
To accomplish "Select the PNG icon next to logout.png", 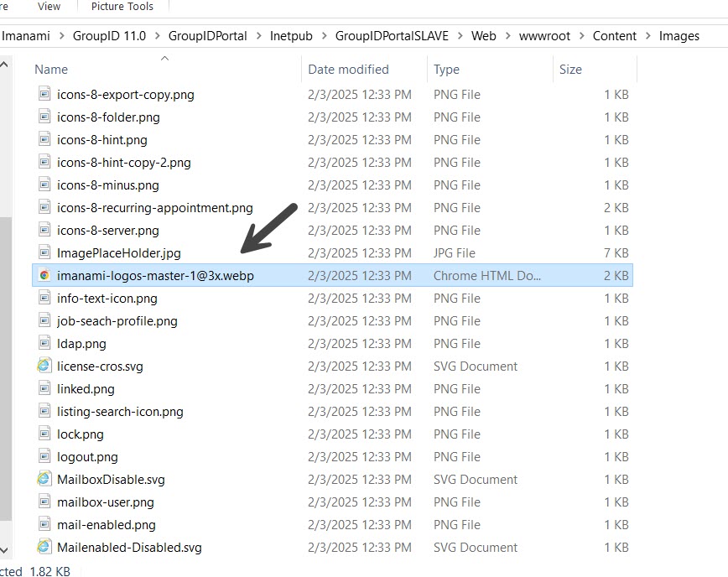I will (44, 456).
